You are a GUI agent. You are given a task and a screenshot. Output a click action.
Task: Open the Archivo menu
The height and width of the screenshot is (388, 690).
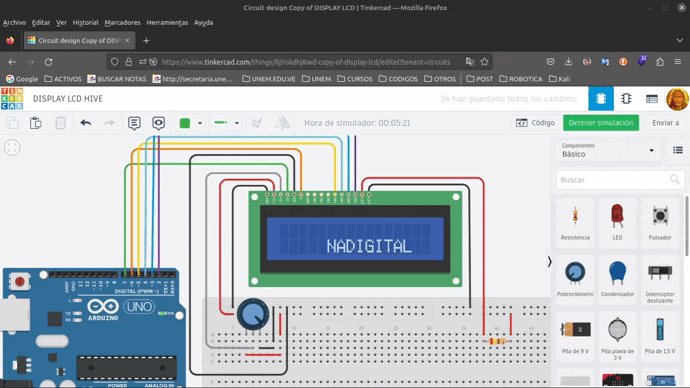[x=14, y=22]
